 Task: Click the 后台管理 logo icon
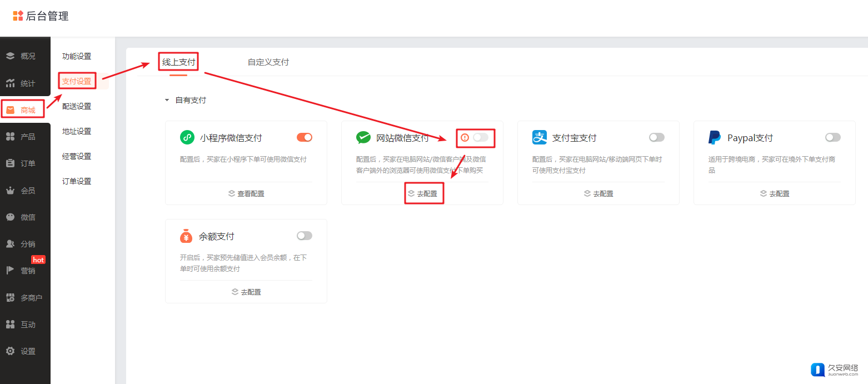pyautogui.click(x=18, y=16)
